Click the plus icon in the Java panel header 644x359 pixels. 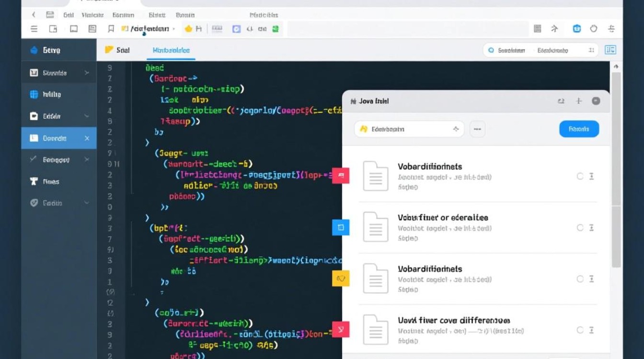click(578, 101)
